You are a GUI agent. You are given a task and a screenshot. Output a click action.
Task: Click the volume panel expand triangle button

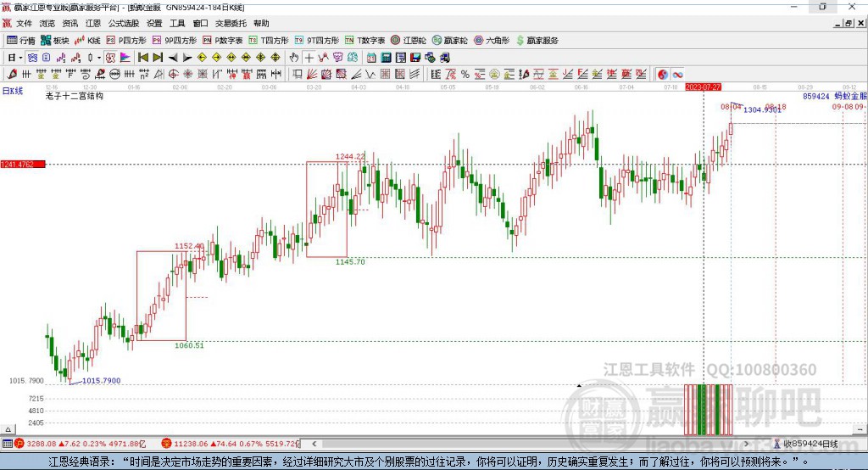8,429
